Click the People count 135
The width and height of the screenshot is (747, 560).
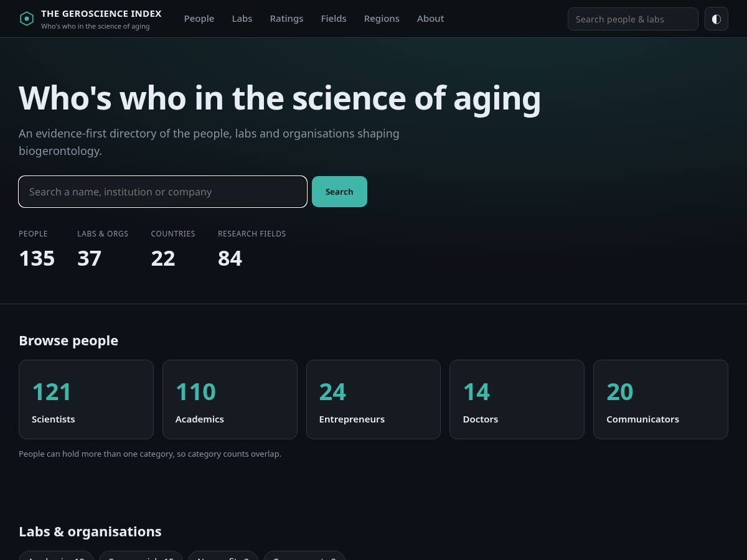coord(37,258)
